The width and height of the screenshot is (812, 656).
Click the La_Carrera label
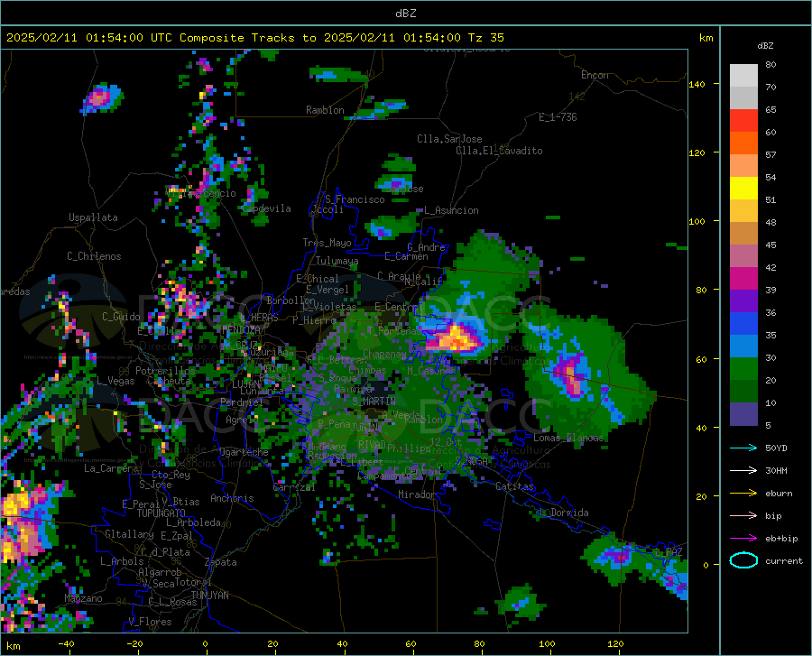point(111,468)
